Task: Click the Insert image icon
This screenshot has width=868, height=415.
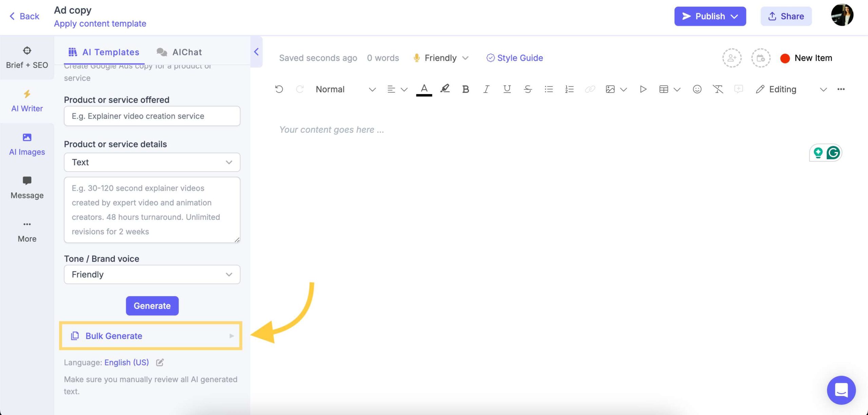Action: (x=610, y=89)
